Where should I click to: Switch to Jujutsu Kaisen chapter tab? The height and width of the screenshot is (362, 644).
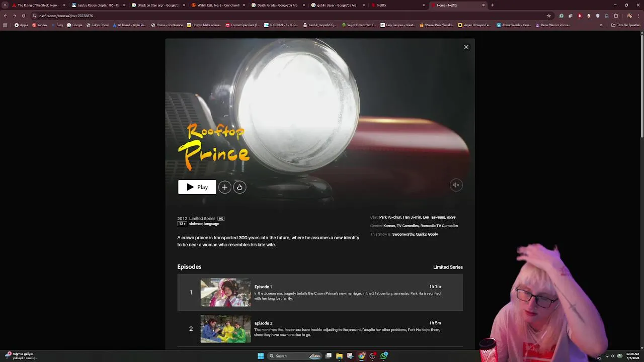click(x=98, y=5)
